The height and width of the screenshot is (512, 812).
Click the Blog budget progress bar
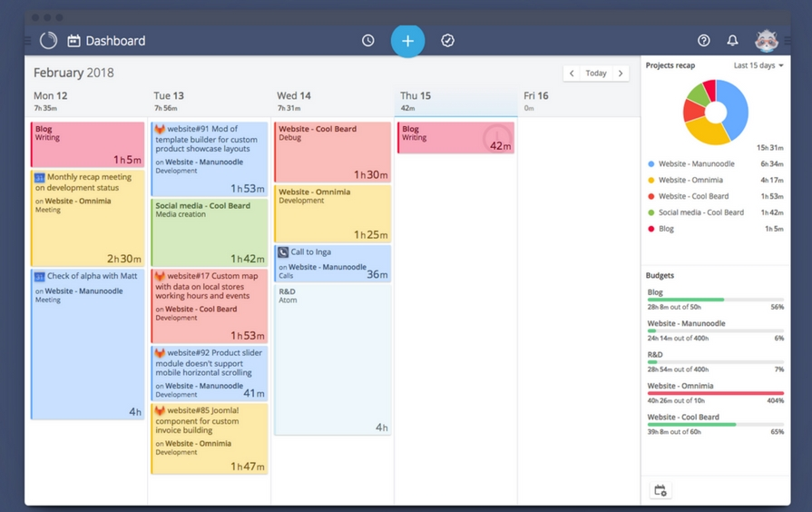click(x=715, y=300)
